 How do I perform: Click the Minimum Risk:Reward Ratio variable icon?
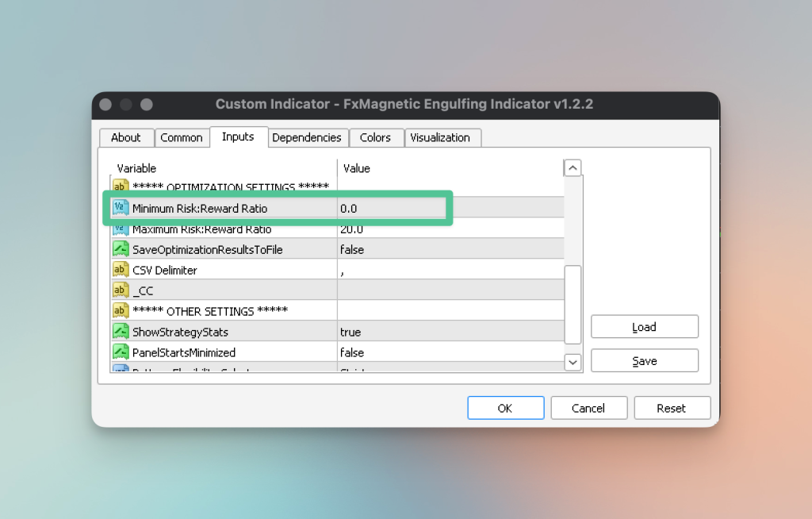click(x=121, y=208)
